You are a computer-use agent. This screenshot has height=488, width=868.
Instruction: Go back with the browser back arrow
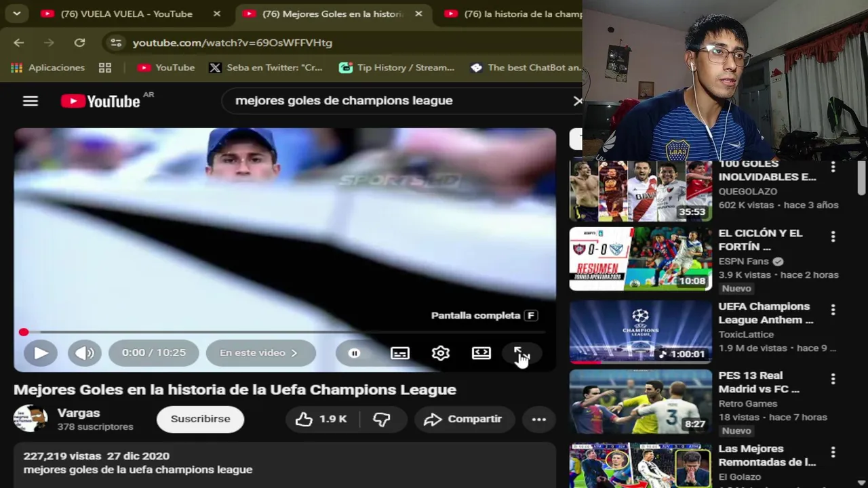19,43
